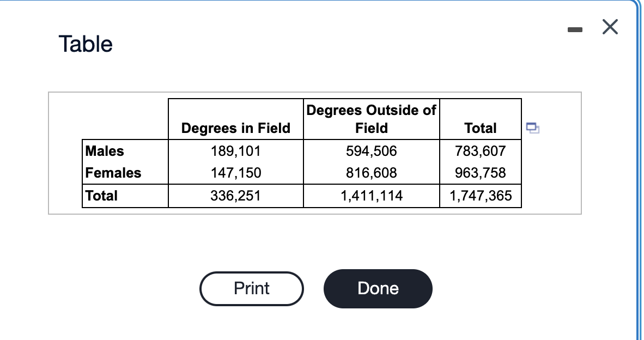Viewport: 644px width, 340px height.
Task: Print the degrees table
Action: pyautogui.click(x=251, y=288)
